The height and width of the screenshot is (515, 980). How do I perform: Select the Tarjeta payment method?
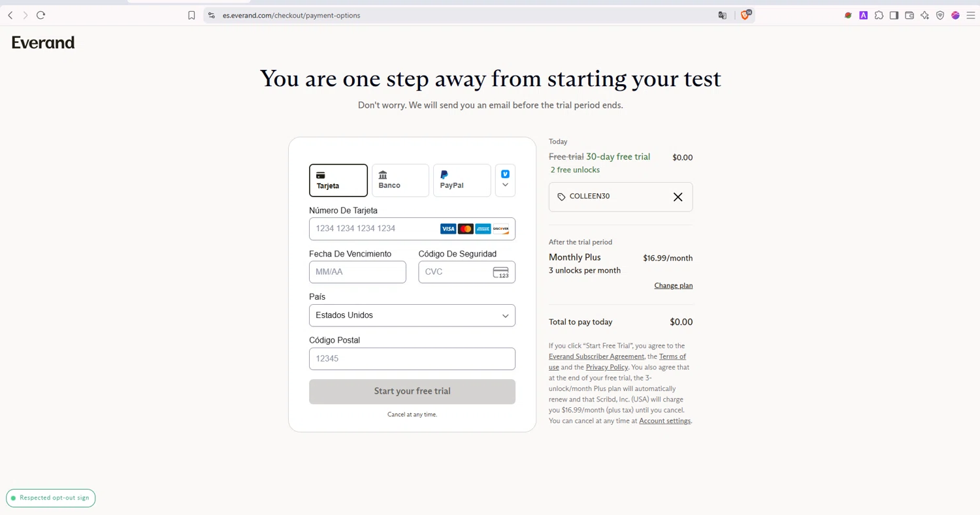click(x=338, y=180)
